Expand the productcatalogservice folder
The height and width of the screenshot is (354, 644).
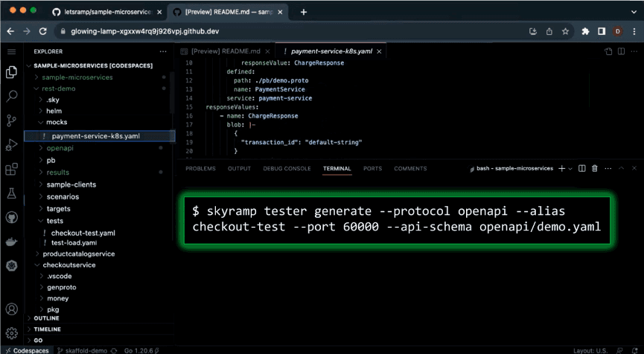(x=78, y=254)
